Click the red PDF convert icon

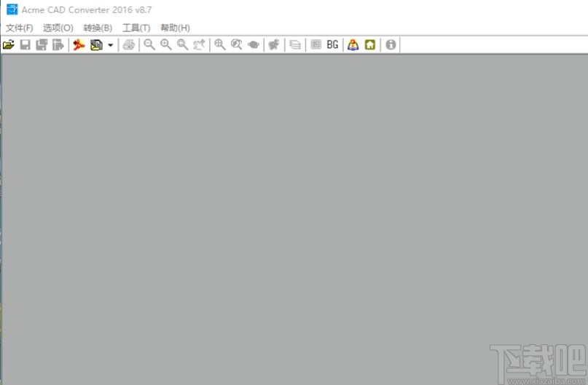tap(79, 45)
